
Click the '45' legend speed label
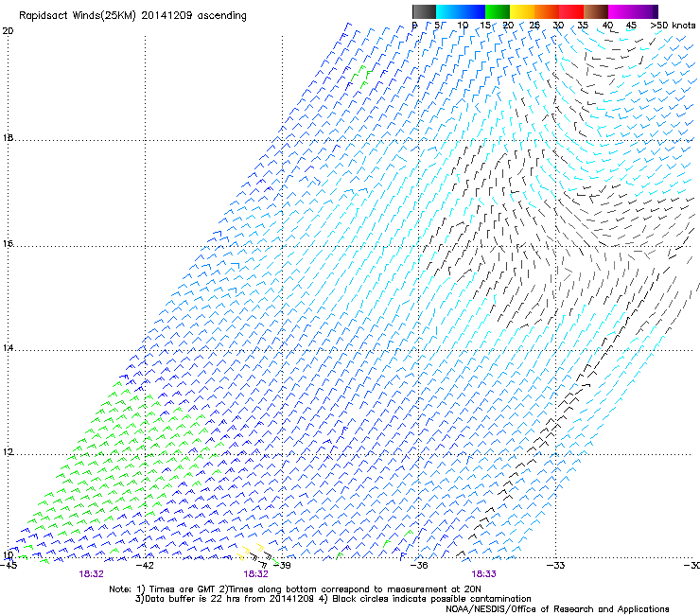click(631, 25)
